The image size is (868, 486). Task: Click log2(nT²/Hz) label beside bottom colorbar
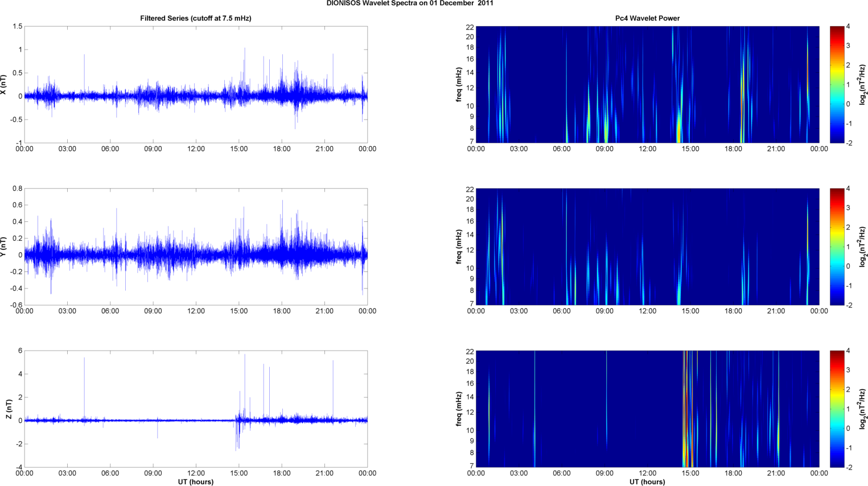[x=863, y=409]
